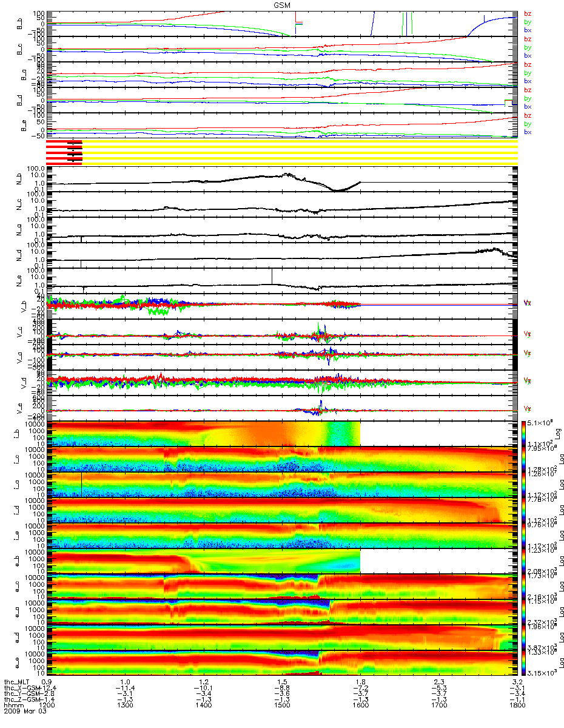Click the GSM plot title
Viewport: 564px width, 728px height.
click(281, 4)
